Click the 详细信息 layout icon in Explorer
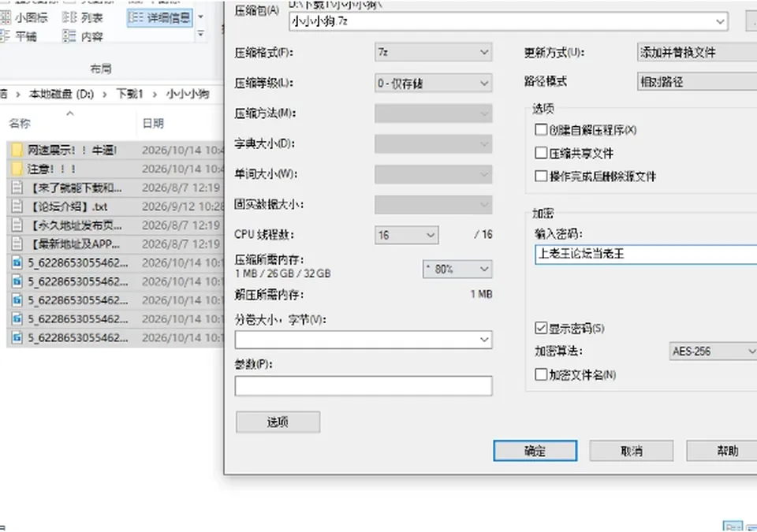 tap(136, 18)
